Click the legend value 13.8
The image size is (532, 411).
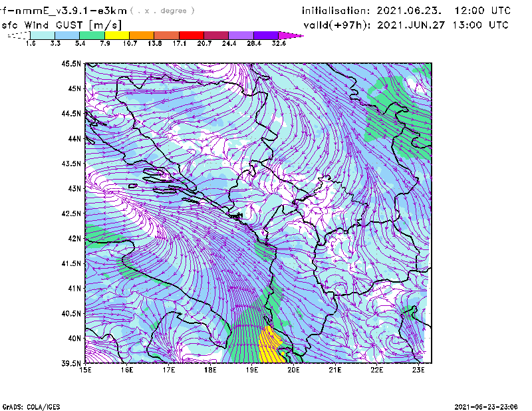pyautogui.click(x=154, y=43)
